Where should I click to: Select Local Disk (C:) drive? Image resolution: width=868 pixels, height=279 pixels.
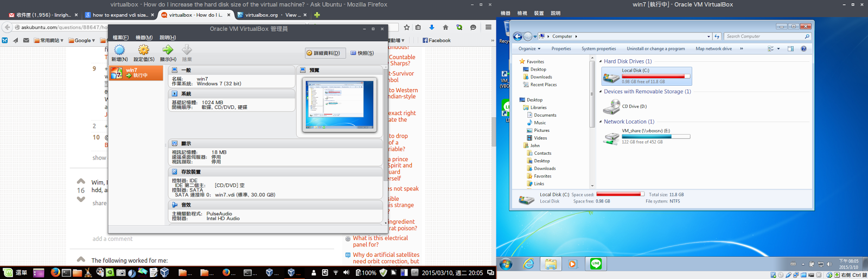tap(647, 76)
